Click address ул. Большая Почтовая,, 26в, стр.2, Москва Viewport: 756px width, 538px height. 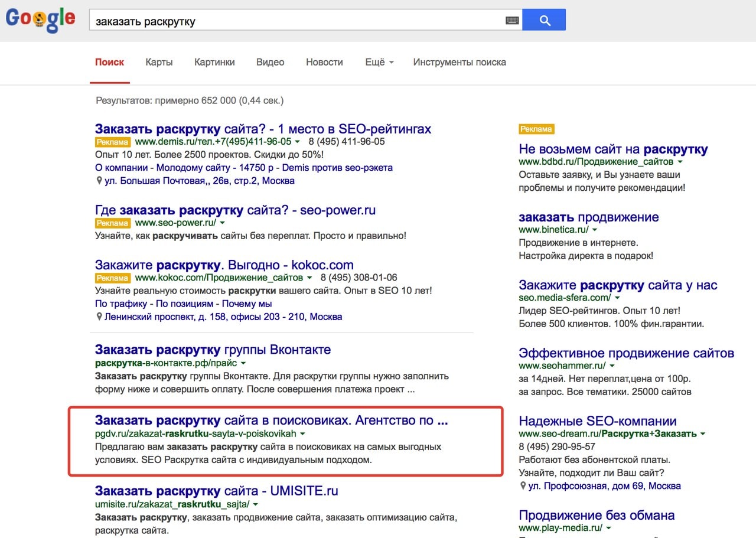pos(200,181)
